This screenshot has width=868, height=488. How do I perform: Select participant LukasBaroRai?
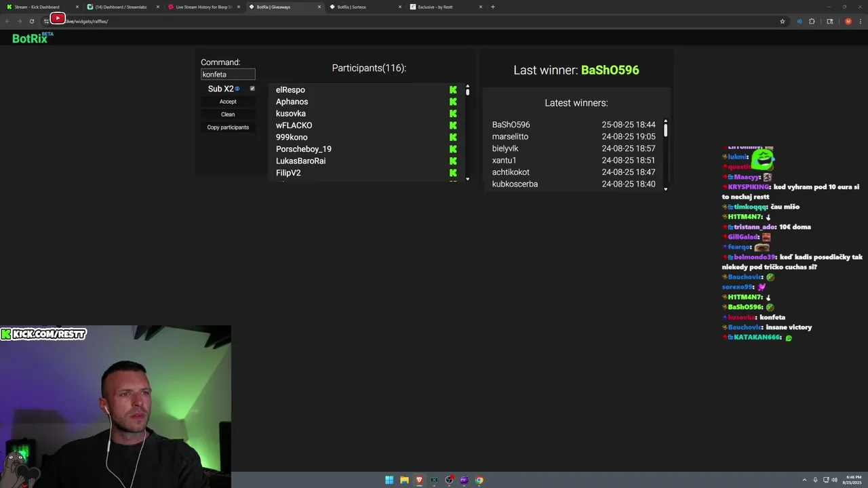coord(300,161)
